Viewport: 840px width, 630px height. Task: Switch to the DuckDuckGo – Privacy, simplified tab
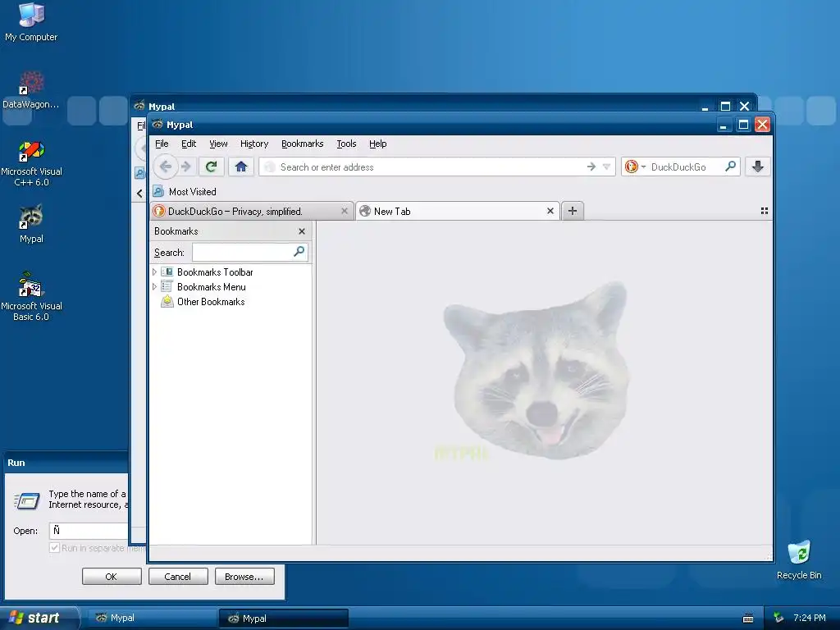tap(252, 211)
